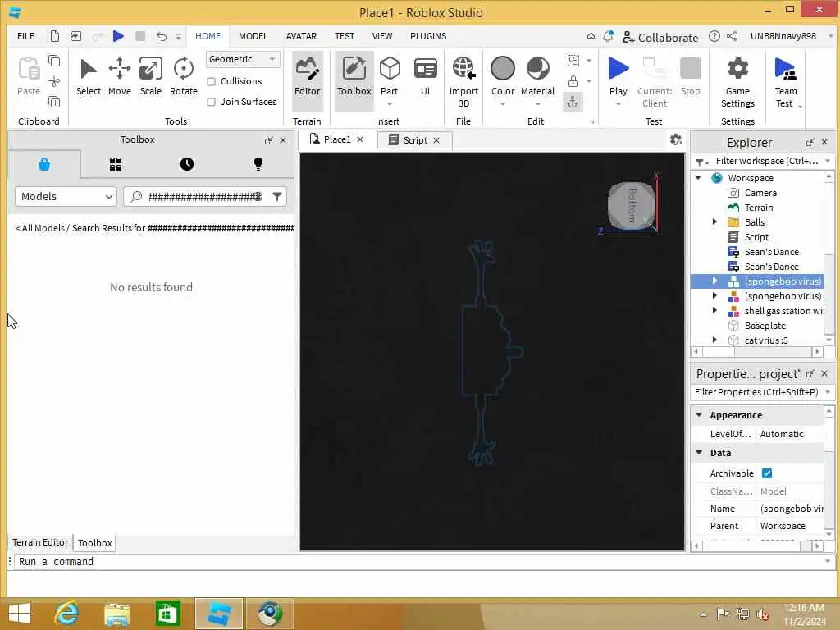
Task: Click the quick-access Run play arrow
Action: [x=118, y=36]
